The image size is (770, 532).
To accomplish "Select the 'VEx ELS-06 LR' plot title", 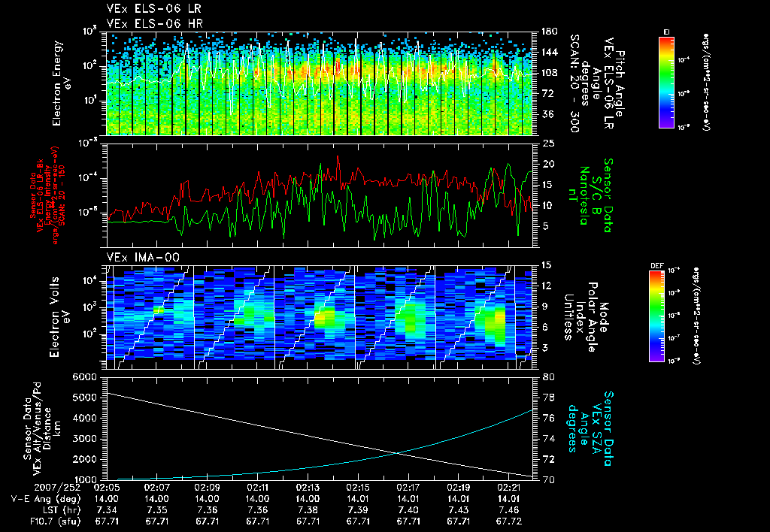I will click(x=153, y=9).
